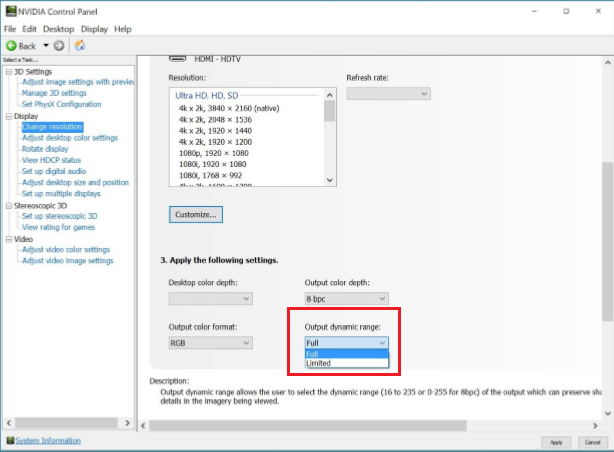Open Adjust video color settings
Screen dimensions: 614x452
click(66, 250)
